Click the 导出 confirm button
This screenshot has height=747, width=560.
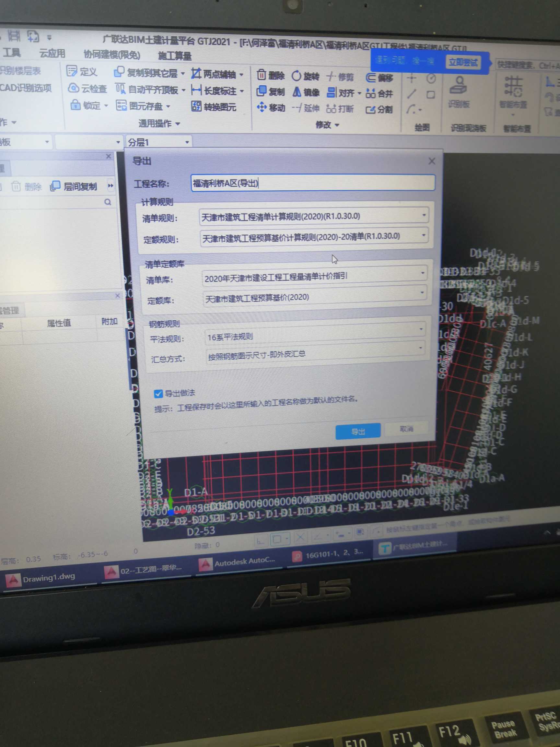[x=358, y=431]
